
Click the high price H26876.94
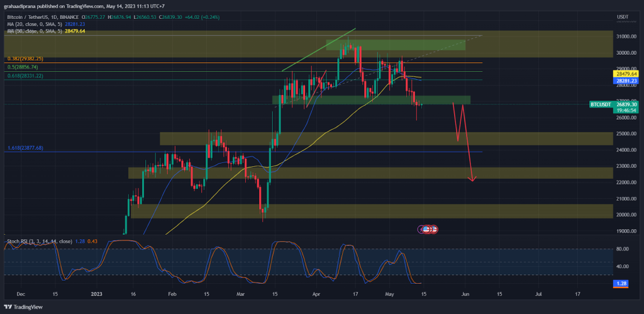tap(119, 17)
